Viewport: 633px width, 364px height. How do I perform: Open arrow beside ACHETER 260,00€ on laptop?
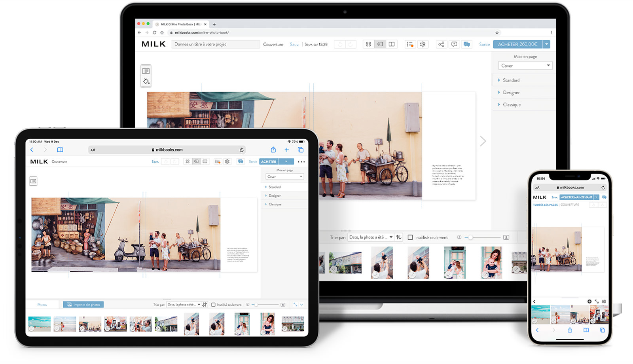click(x=546, y=44)
